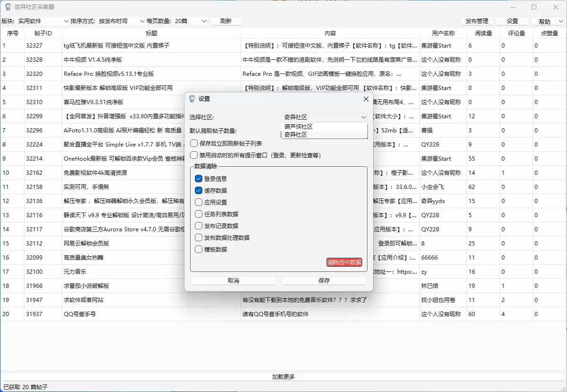Screen dimensions: 567x392
Task: Click username 小虫会飞 cell
Action: click(443, 187)
